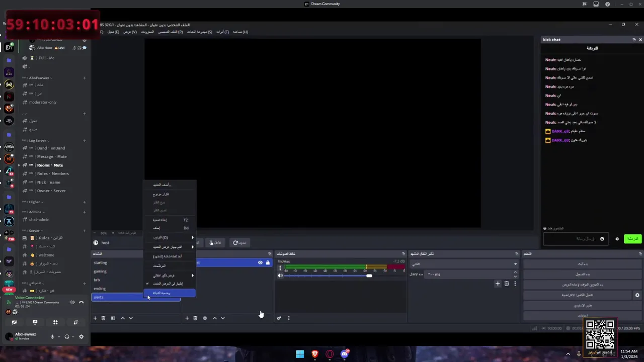Start streaming button in Controls panel
The image size is (644, 362).
[582, 264]
